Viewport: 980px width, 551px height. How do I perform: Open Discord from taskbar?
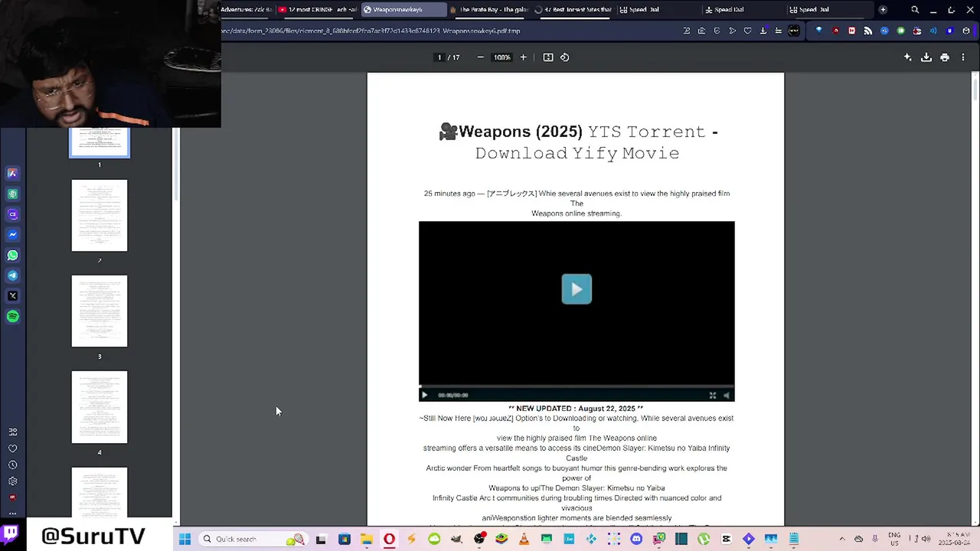636,540
